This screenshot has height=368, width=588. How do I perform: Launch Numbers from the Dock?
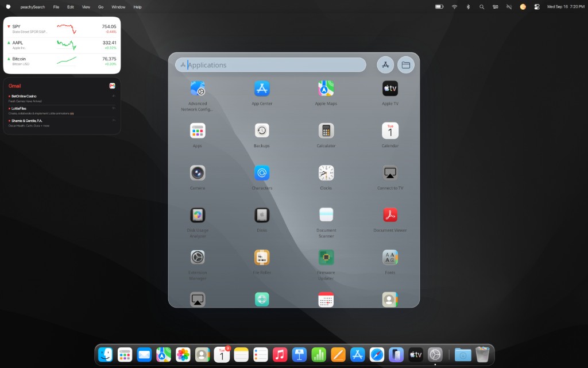319,354
